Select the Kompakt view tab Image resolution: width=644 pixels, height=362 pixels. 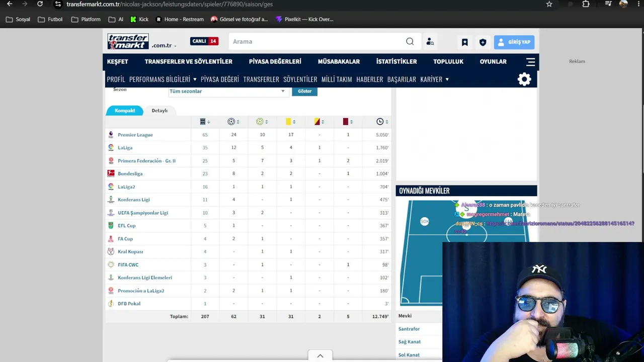point(125,111)
